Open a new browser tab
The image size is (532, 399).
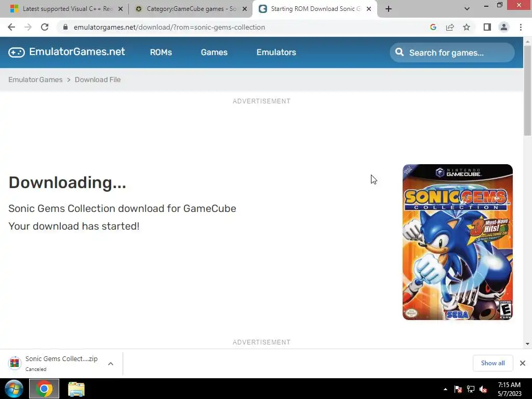coord(389,9)
